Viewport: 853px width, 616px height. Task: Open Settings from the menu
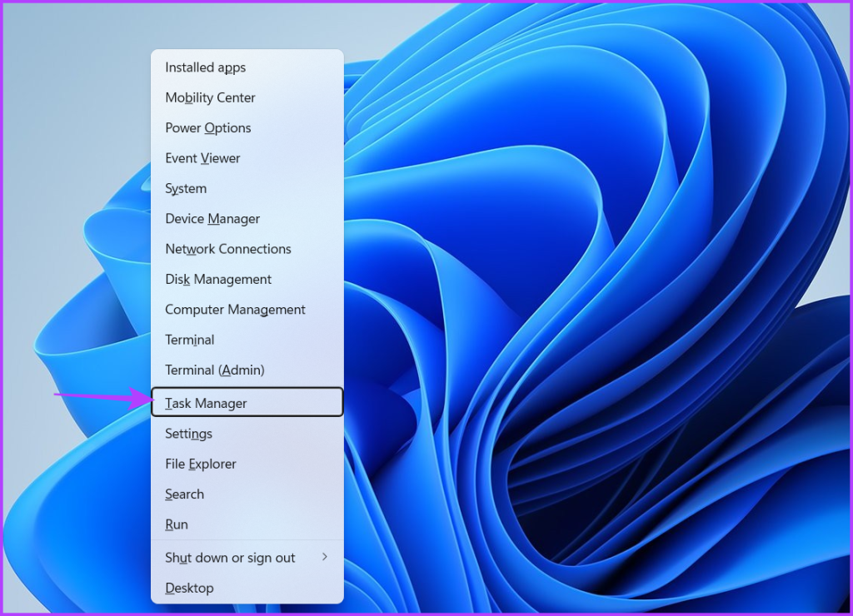[247, 434]
